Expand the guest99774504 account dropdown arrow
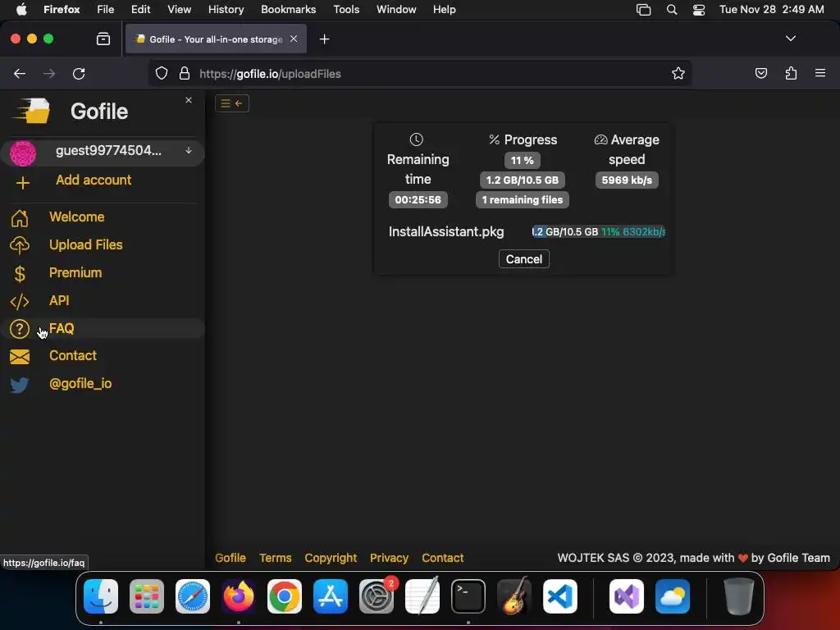 tap(189, 151)
